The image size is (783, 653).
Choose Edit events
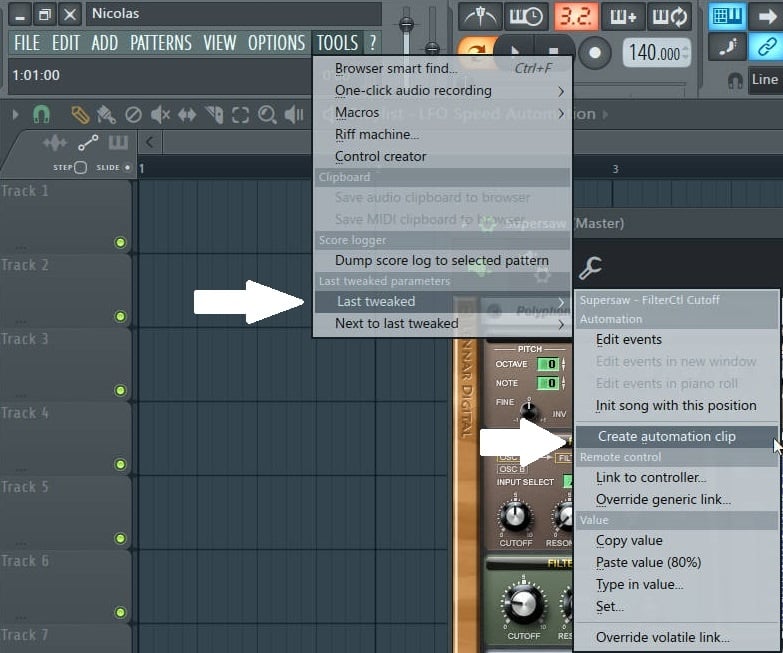coord(677,339)
